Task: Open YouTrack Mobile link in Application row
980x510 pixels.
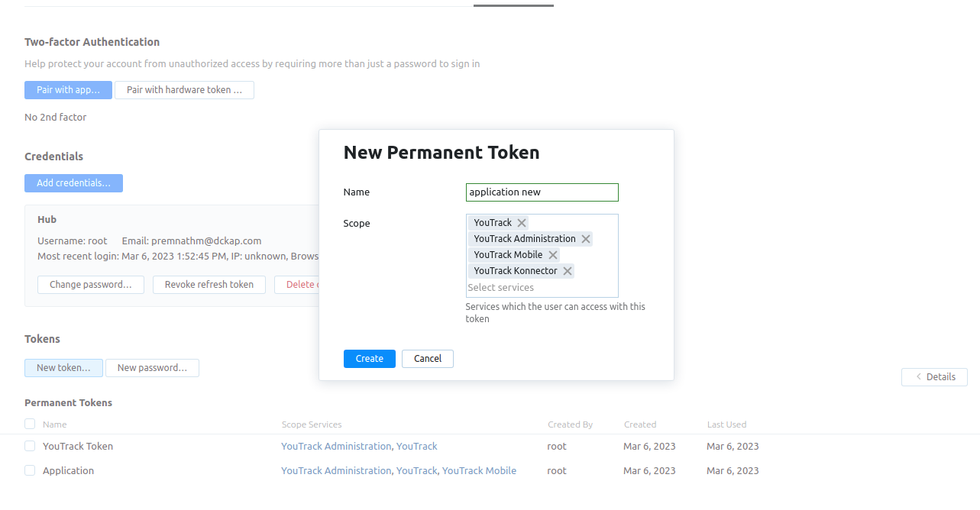Action: tap(479, 470)
